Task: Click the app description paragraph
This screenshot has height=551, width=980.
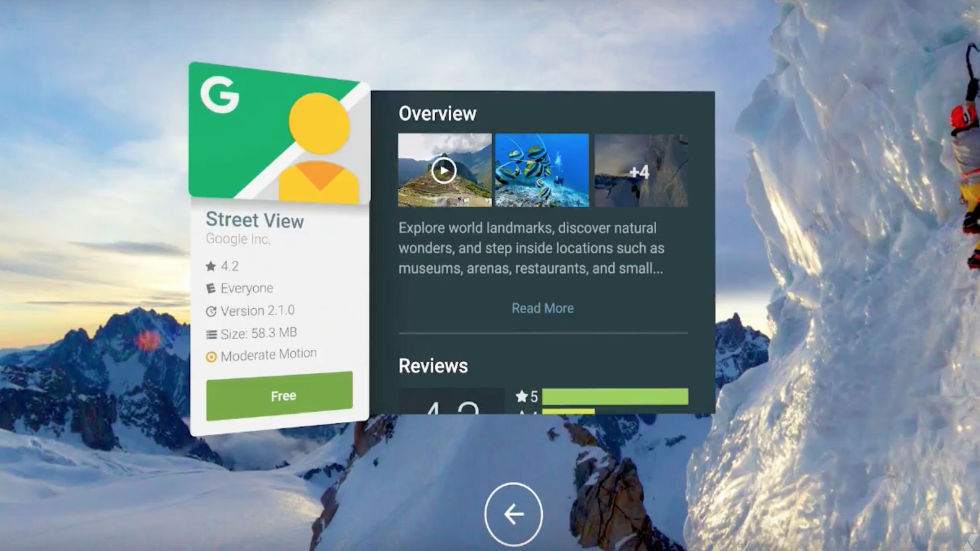Action: coord(531,248)
